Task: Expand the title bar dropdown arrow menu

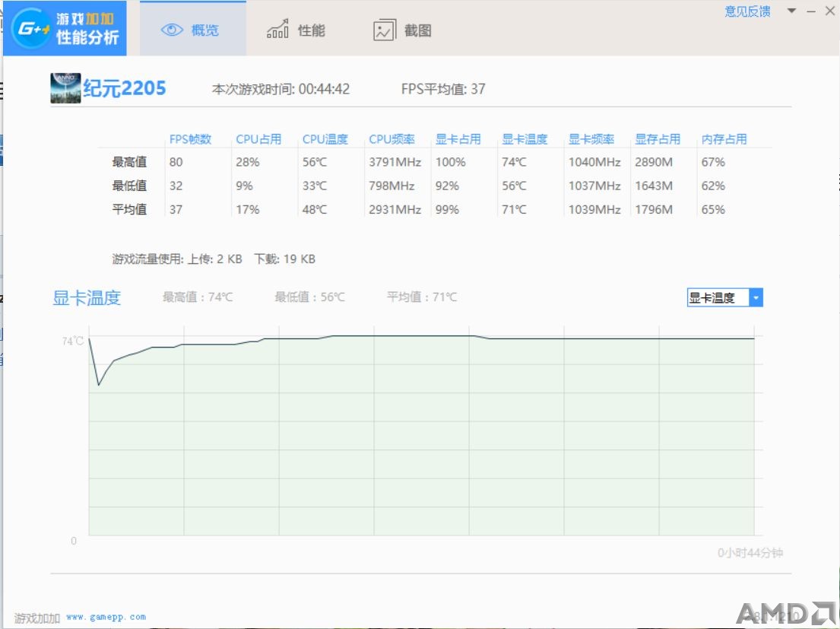Action: tap(791, 11)
